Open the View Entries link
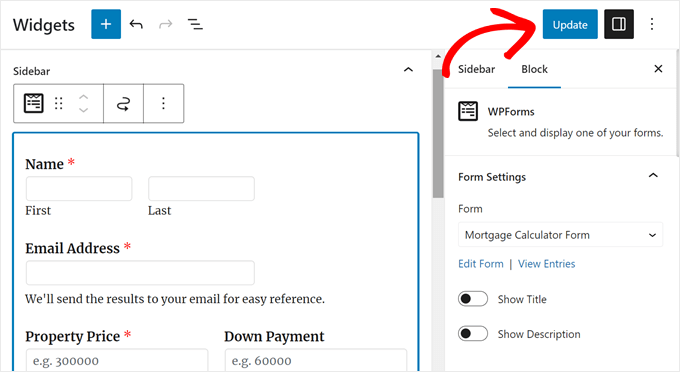Image resolution: width=680 pixels, height=372 pixels. 546,264
